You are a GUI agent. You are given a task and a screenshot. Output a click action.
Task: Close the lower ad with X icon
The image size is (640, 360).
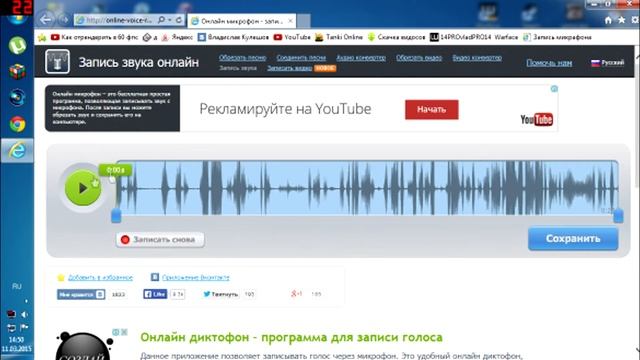[124, 332]
